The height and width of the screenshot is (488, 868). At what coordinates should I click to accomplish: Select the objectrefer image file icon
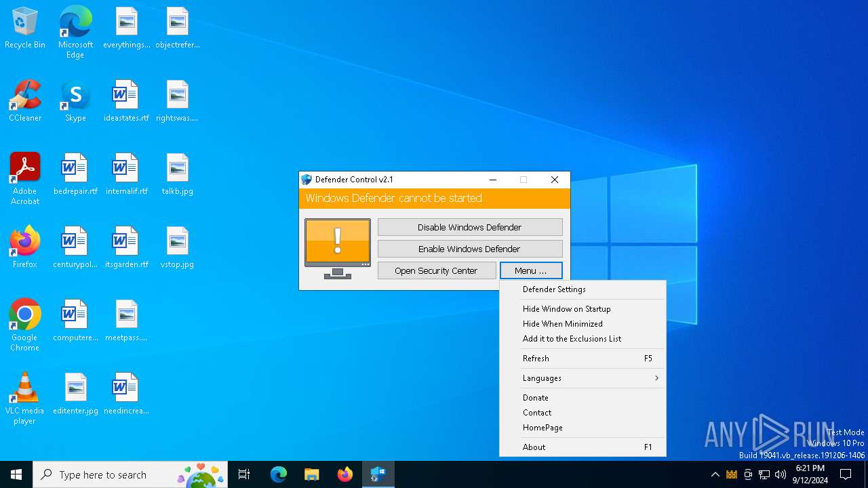tap(177, 28)
